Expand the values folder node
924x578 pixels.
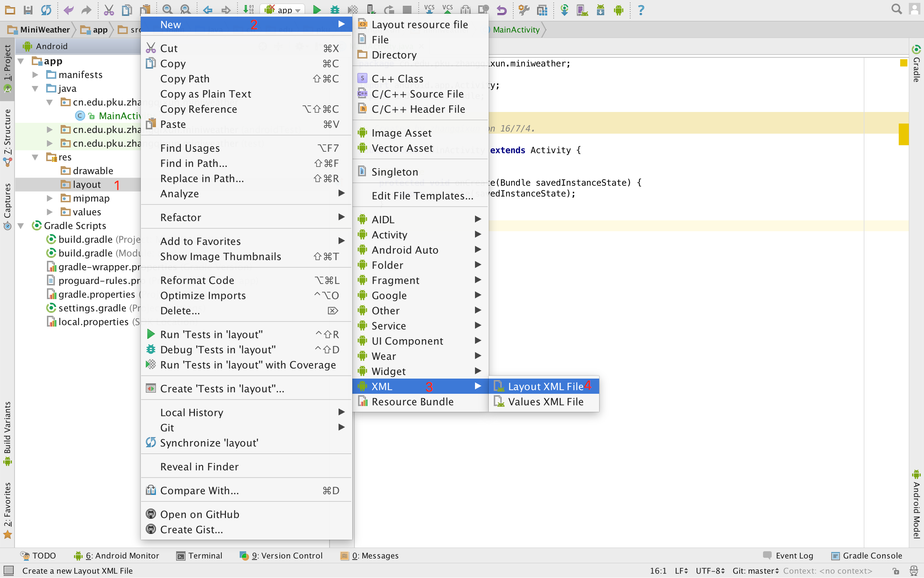50,212
